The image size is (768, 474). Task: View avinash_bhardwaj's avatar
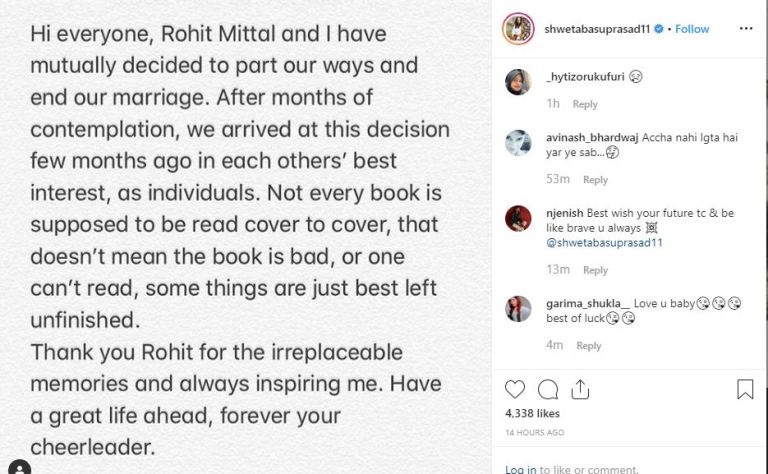click(x=518, y=144)
